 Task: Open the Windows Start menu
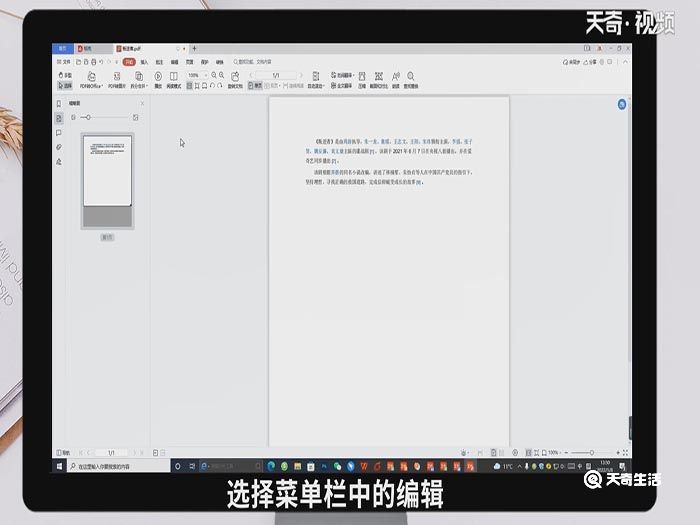point(59,466)
